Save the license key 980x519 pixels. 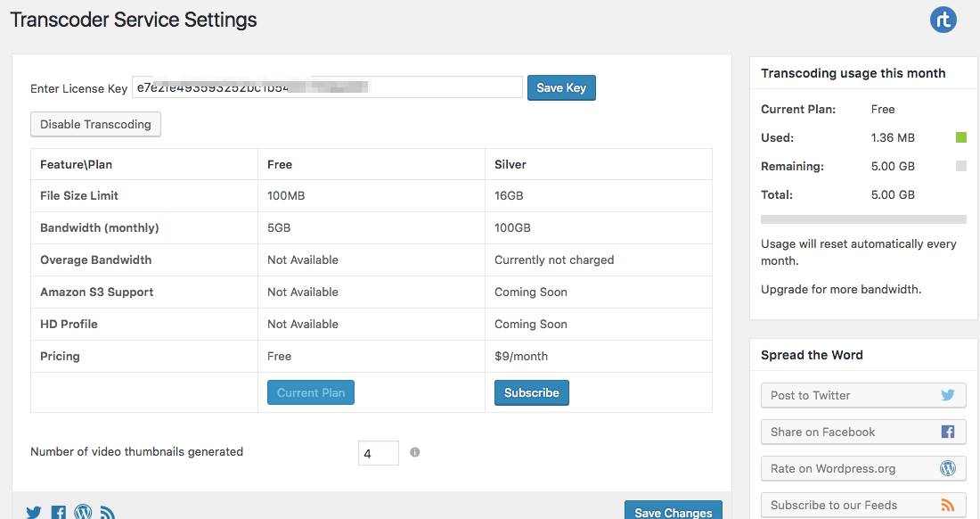point(561,87)
